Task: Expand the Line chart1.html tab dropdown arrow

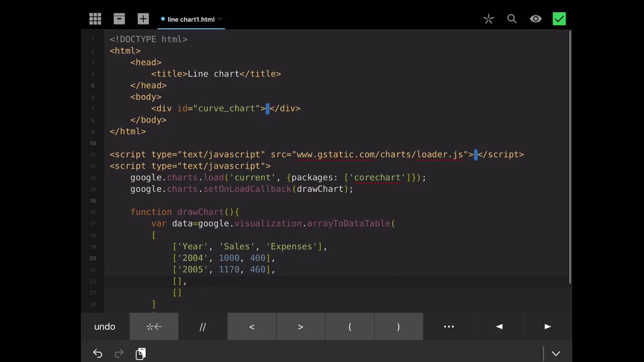Action: point(220,19)
